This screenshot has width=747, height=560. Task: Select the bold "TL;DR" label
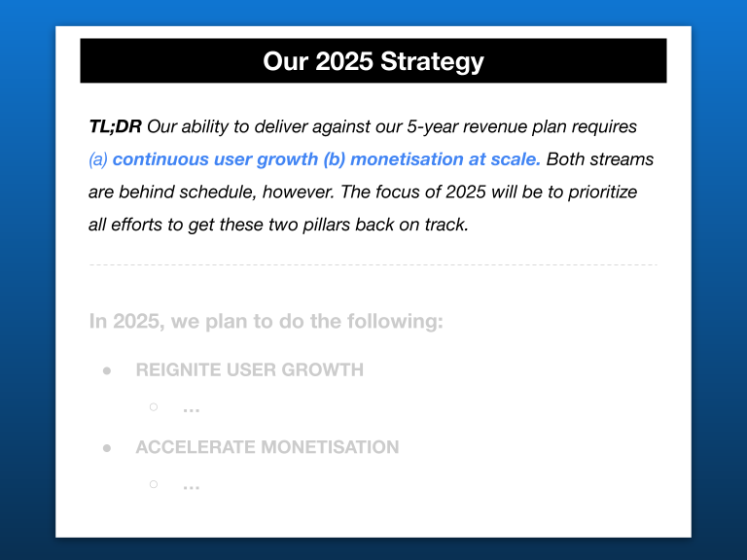115,126
